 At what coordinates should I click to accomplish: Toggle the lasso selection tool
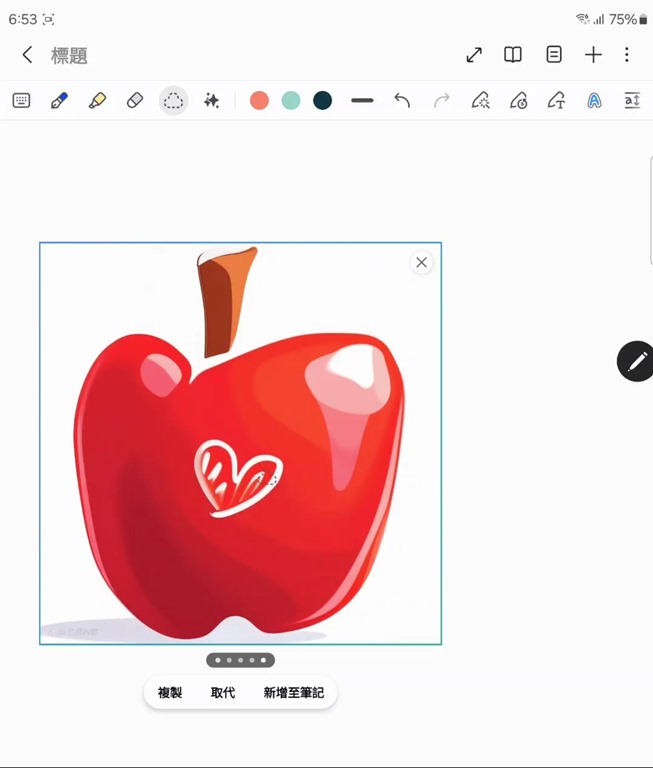pyautogui.click(x=173, y=100)
